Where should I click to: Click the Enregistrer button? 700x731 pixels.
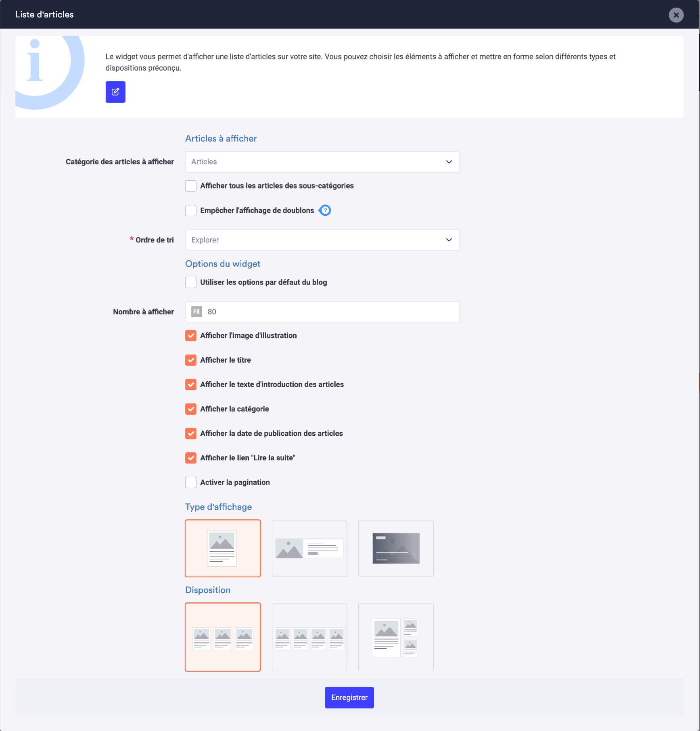point(349,698)
